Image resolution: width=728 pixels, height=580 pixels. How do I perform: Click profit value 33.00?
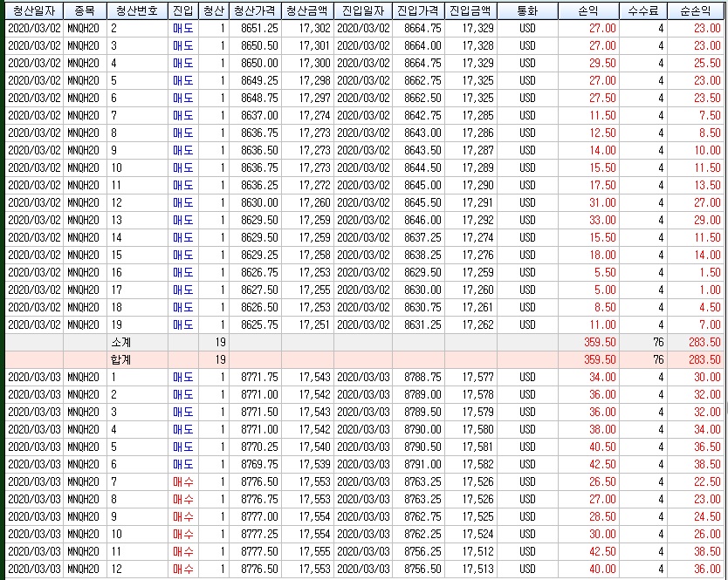point(602,220)
